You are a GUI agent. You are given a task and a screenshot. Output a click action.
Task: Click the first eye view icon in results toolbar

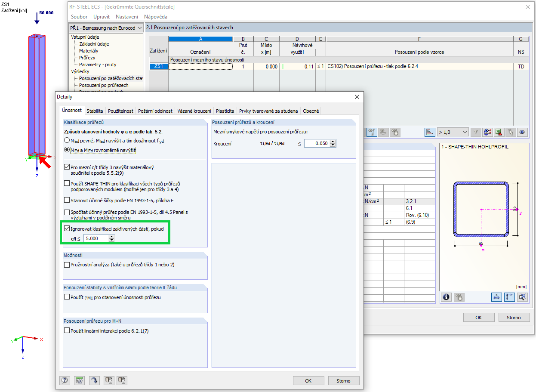[x=372, y=132]
